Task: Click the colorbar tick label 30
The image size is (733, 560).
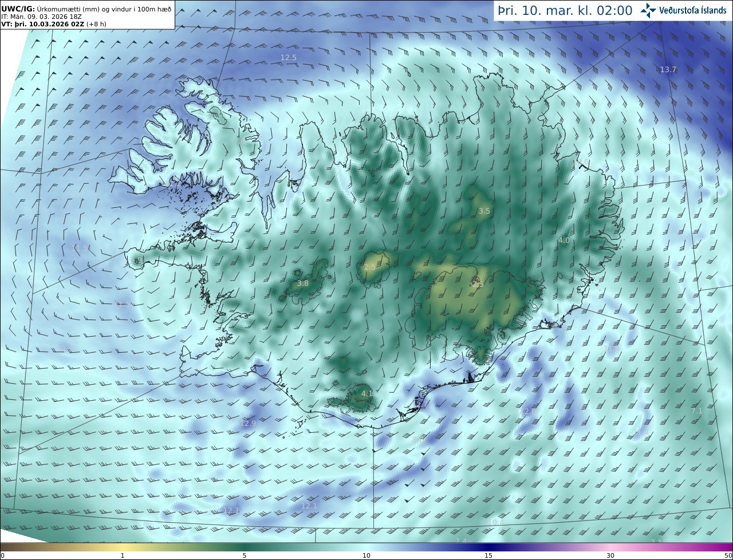Action: [x=610, y=555]
